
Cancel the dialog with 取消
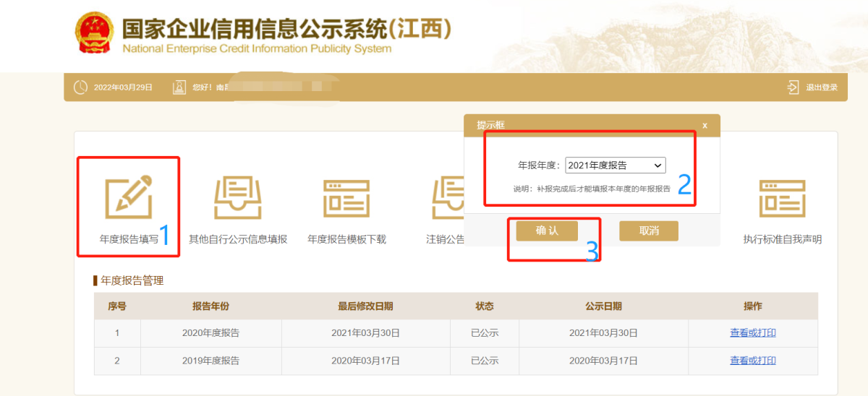[649, 231]
